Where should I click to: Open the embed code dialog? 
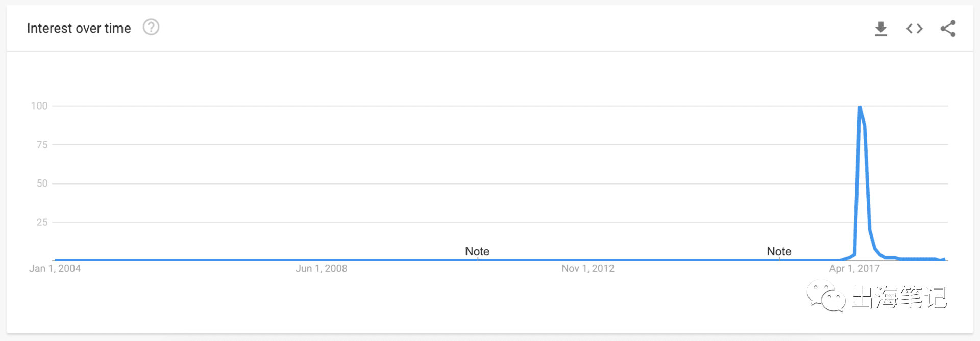(915, 29)
